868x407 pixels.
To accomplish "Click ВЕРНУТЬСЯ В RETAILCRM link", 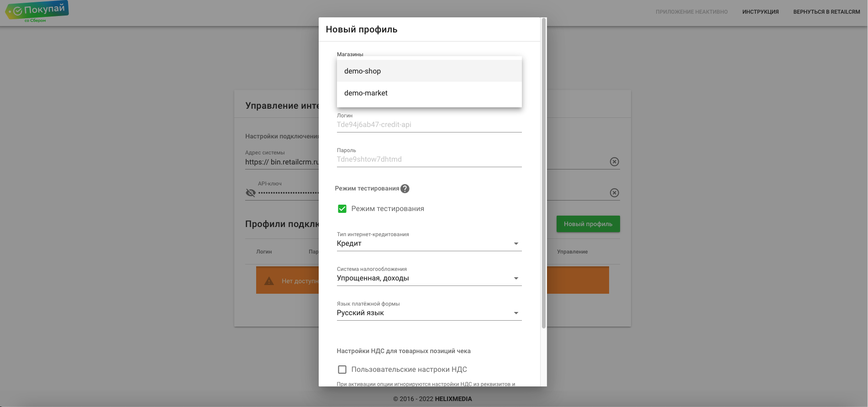I will (x=826, y=12).
